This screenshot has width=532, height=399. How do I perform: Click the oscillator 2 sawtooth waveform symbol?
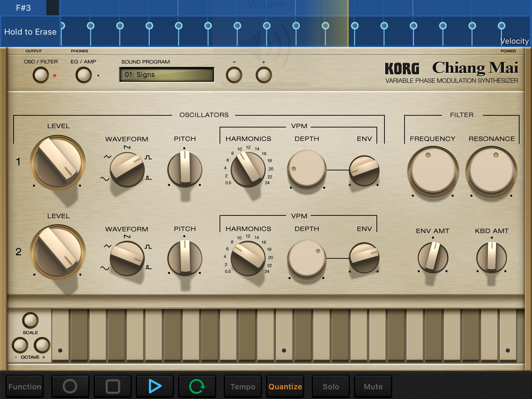pyautogui.click(x=127, y=237)
